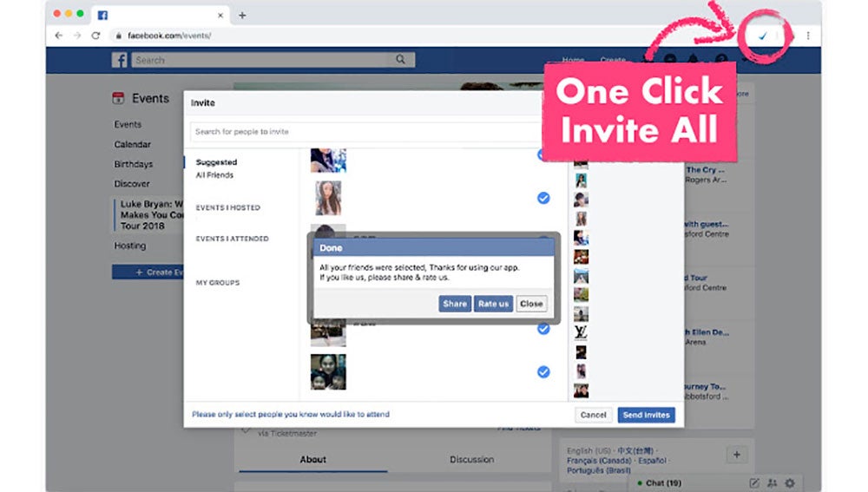
Task: Open a new browser tab with plus
Action: [242, 16]
